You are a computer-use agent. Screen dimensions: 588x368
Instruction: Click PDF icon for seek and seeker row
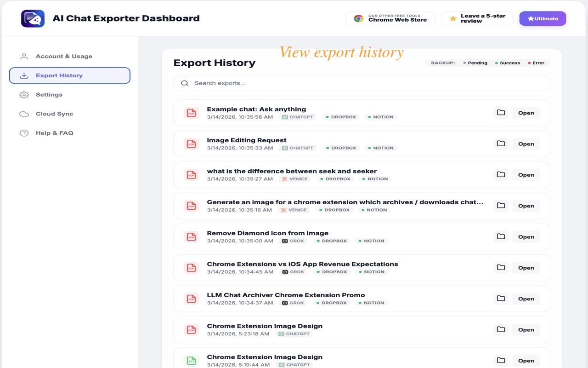[x=191, y=175]
